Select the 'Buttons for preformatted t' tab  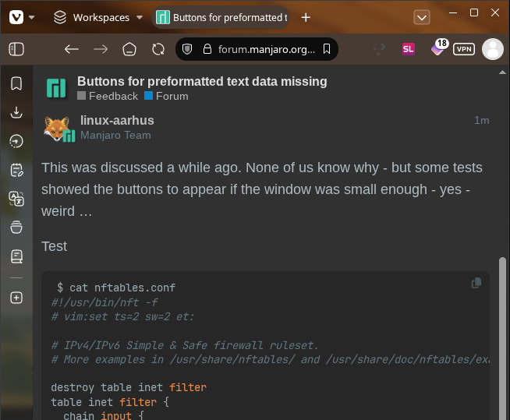[221, 18]
